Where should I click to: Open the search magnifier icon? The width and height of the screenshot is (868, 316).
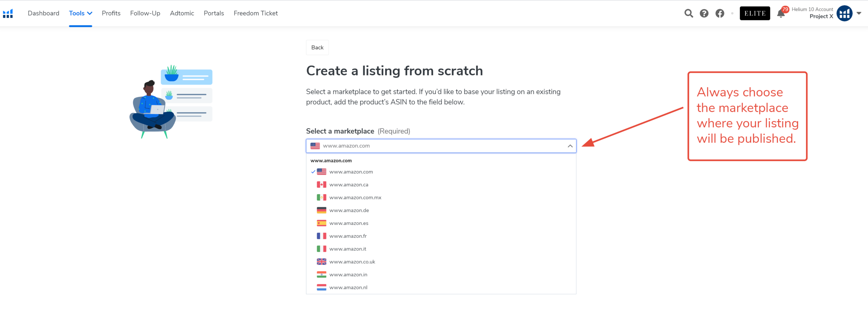pyautogui.click(x=688, y=14)
